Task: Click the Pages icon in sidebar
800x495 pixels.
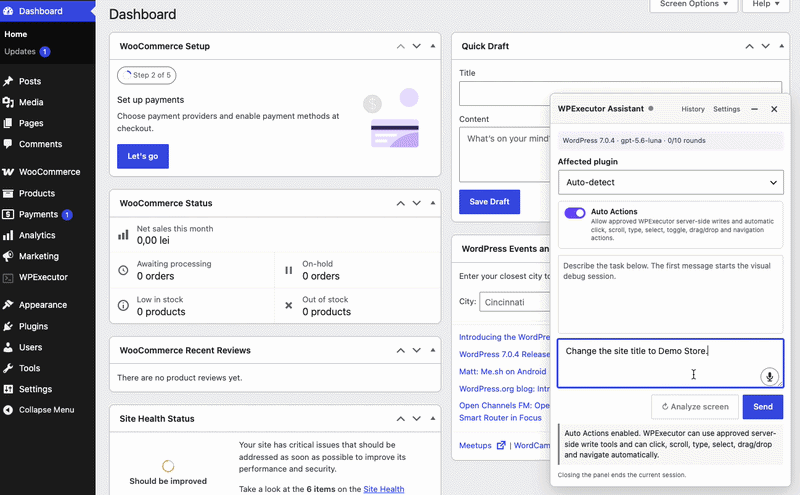Action: coord(8,123)
